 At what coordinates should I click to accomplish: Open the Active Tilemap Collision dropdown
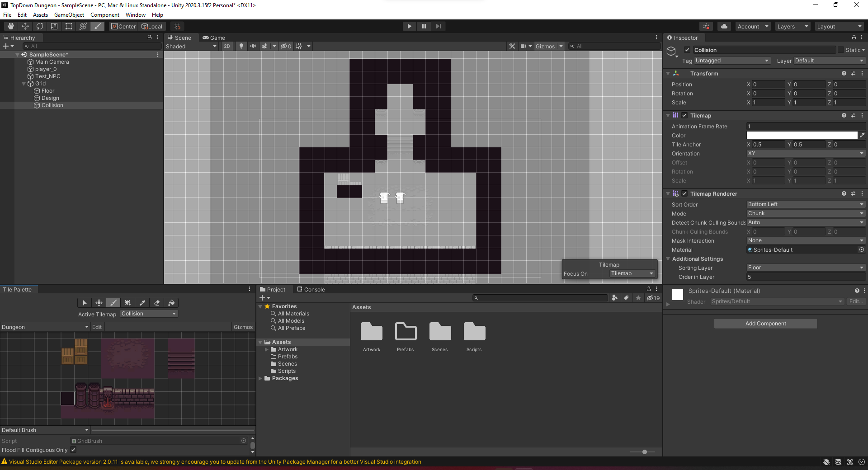tap(149, 314)
